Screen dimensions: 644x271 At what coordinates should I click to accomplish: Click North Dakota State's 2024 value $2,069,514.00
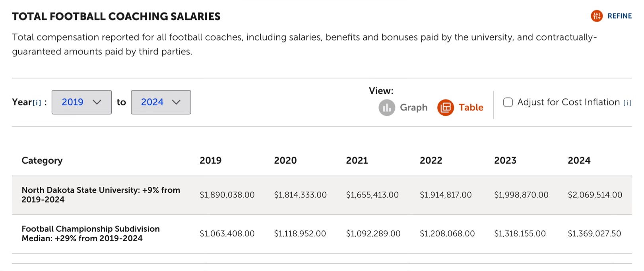coord(595,195)
